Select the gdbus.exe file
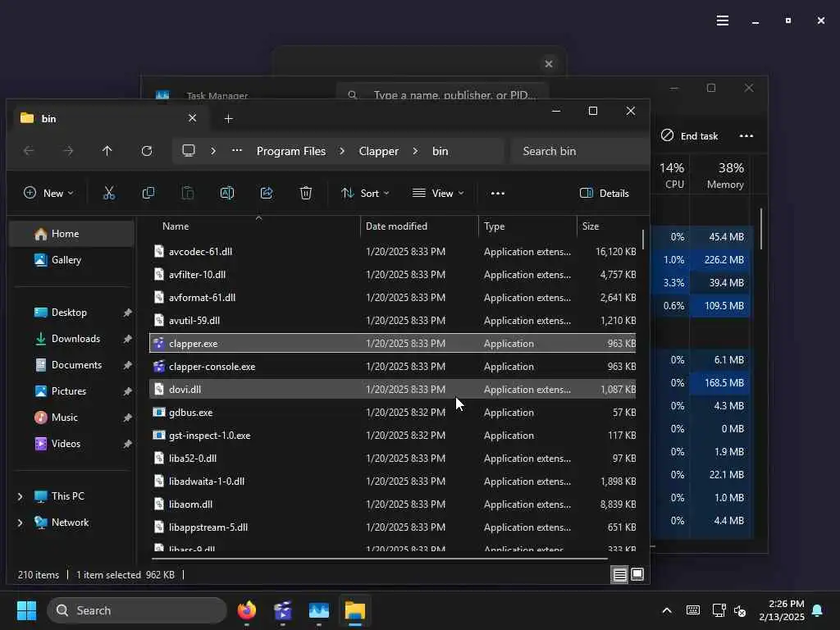Screen dimensions: 840x630 pyautogui.click(x=392, y=413)
